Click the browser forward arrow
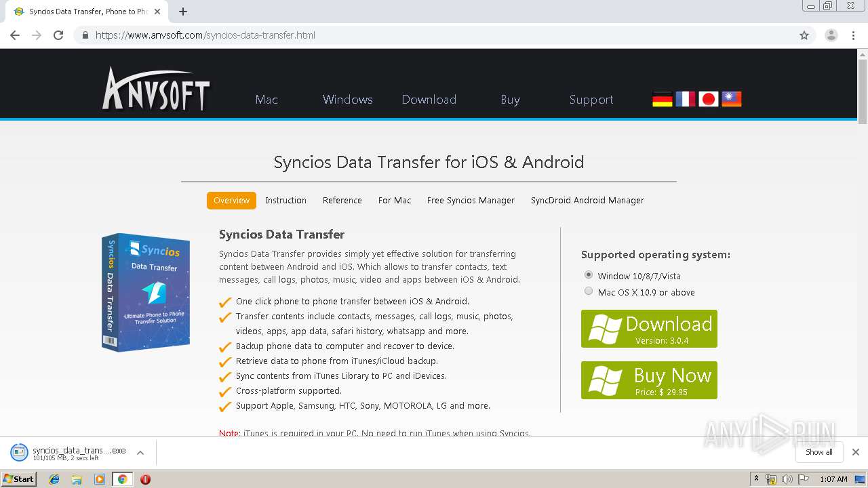Image resolution: width=868 pixels, height=488 pixels. click(x=37, y=35)
